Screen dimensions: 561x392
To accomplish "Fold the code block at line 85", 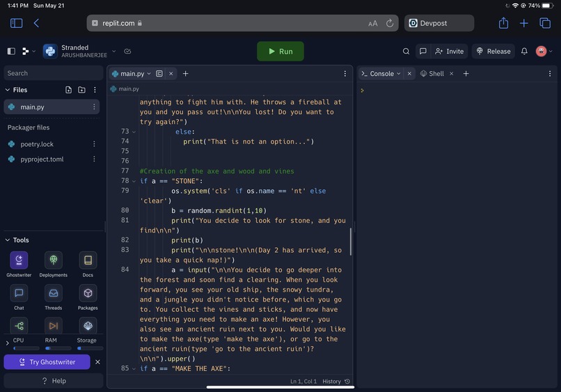I will [x=134, y=369].
